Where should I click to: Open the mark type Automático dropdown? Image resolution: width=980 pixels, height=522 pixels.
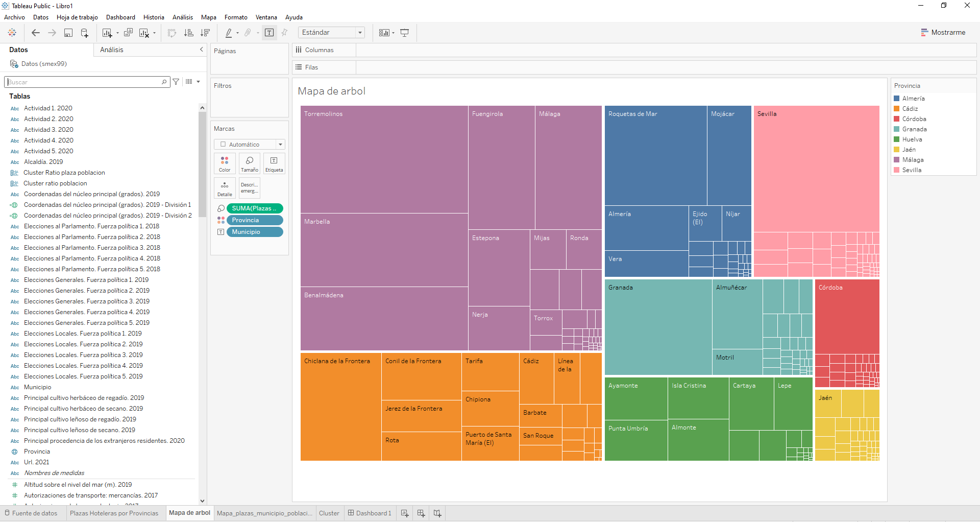(280, 144)
